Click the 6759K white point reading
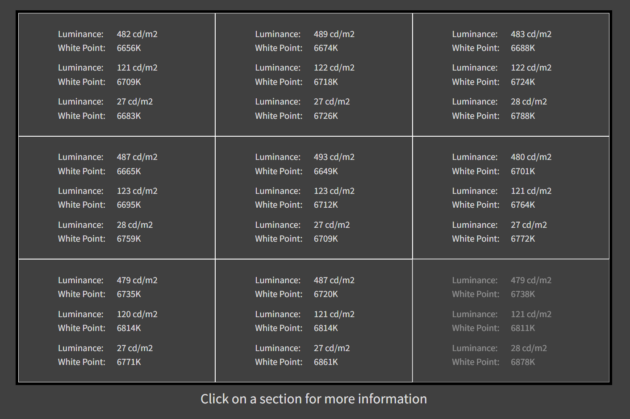The image size is (630, 419). [x=129, y=239]
